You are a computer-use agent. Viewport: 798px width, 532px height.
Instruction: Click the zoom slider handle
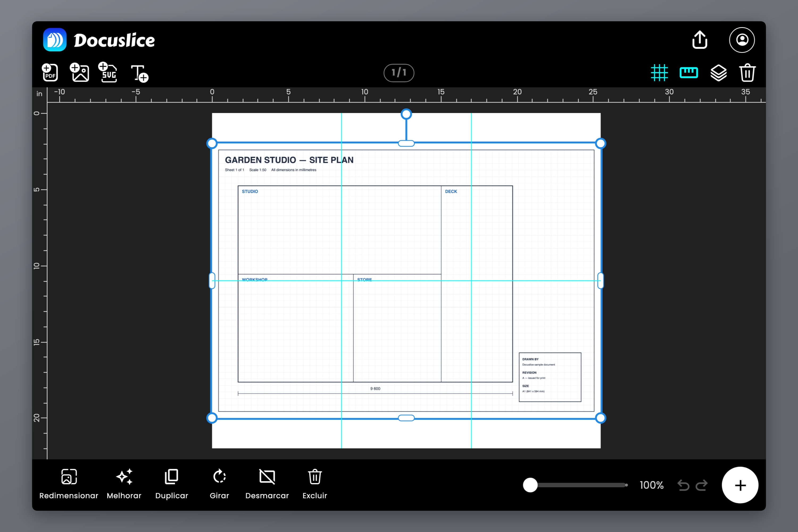click(530, 485)
